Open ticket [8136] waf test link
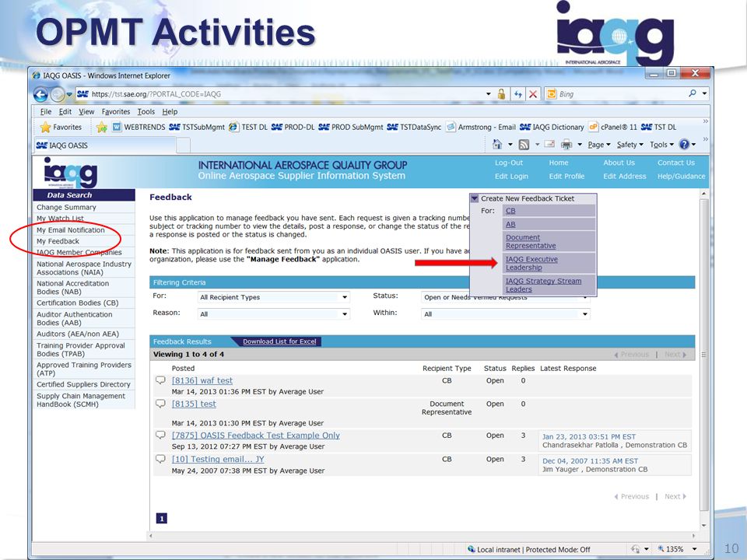 [x=202, y=380]
